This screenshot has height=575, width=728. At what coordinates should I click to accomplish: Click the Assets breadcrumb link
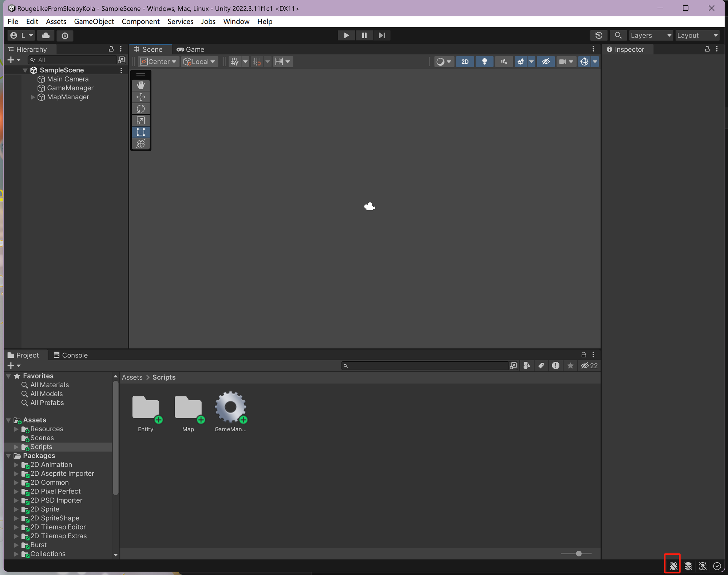132,377
